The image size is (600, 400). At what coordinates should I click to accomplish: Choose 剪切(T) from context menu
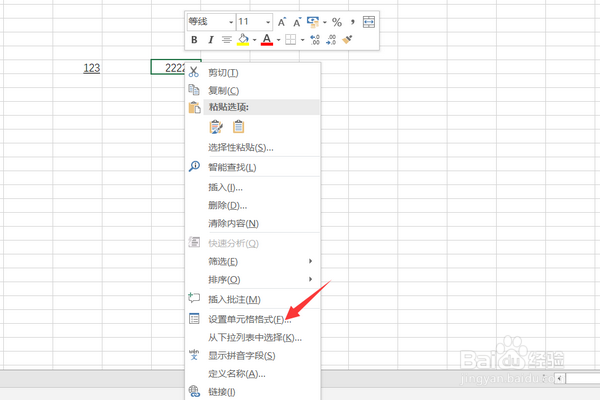click(252, 73)
